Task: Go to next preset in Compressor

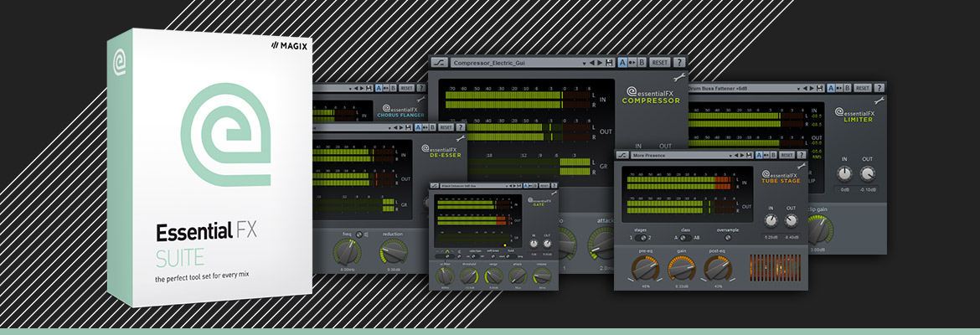Action: click(x=600, y=63)
